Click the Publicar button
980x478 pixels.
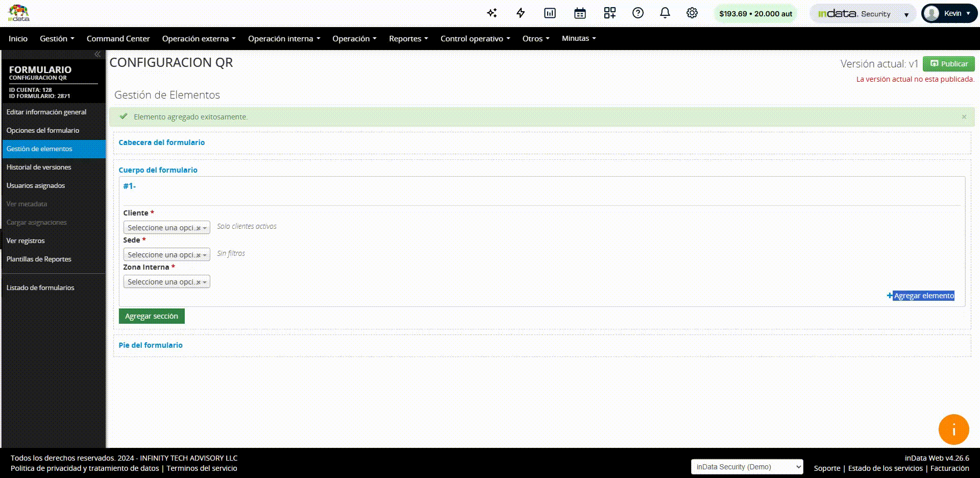[x=948, y=64]
